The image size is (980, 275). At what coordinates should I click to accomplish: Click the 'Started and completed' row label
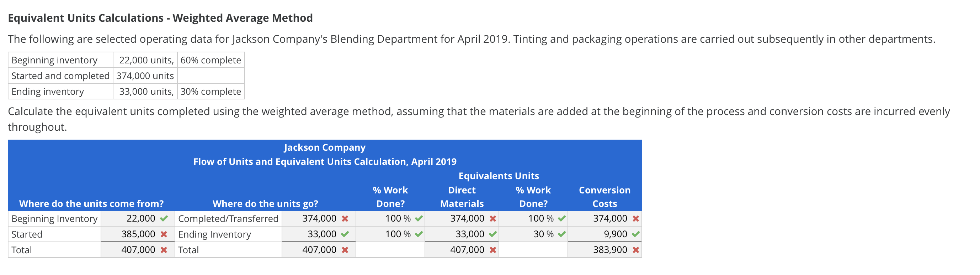60,76
